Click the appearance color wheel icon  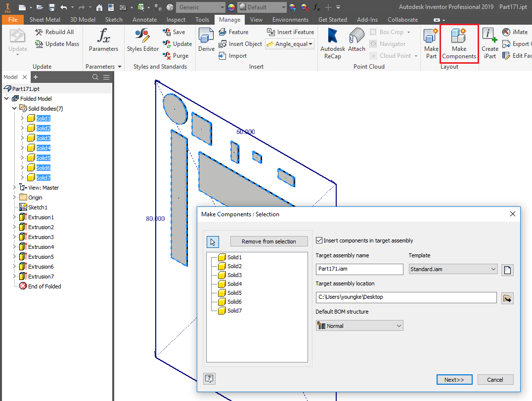(232, 7)
